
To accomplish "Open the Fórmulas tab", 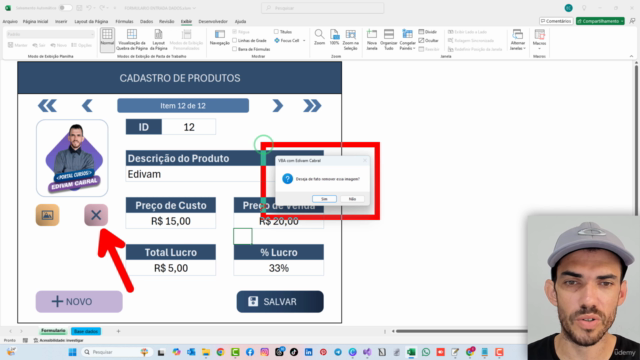I will pyautogui.click(x=124, y=21).
